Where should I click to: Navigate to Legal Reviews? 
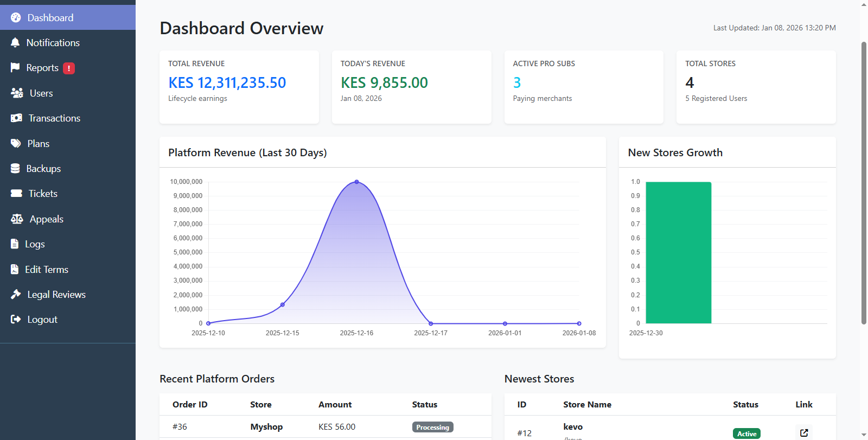(56, 295)
